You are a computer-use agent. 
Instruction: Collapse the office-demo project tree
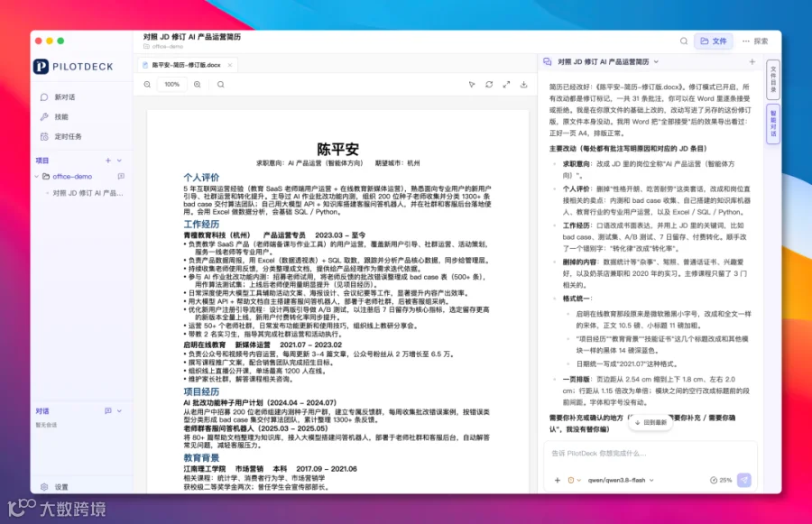[x=37, y=177]
